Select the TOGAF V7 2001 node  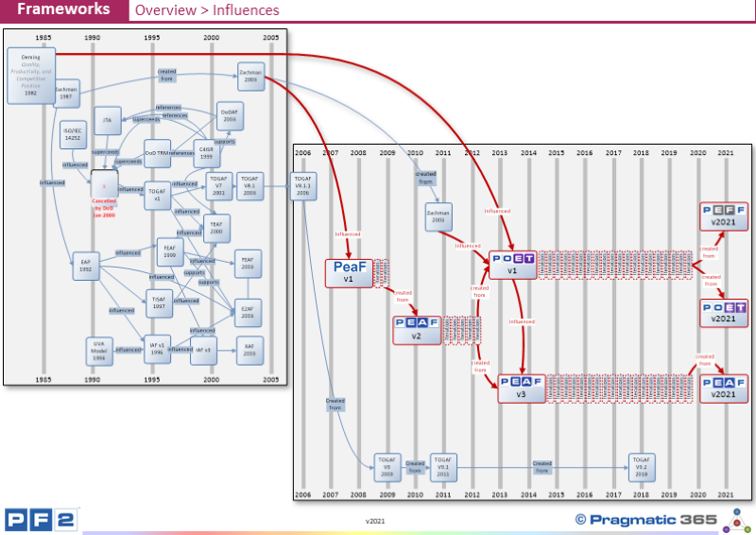click(x=219, y=185)
